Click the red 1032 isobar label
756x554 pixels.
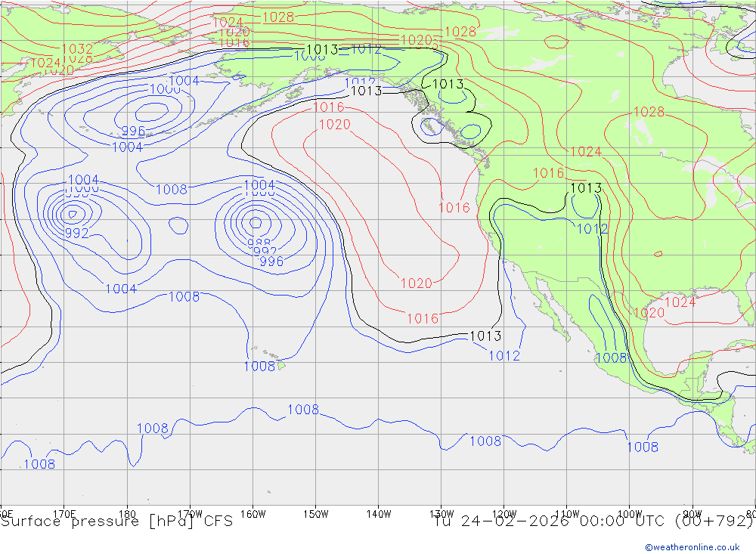point(77,48)
